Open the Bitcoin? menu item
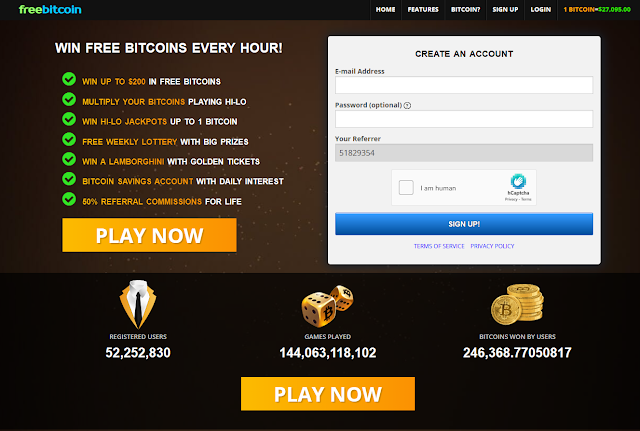 click(x=465, y=9)
